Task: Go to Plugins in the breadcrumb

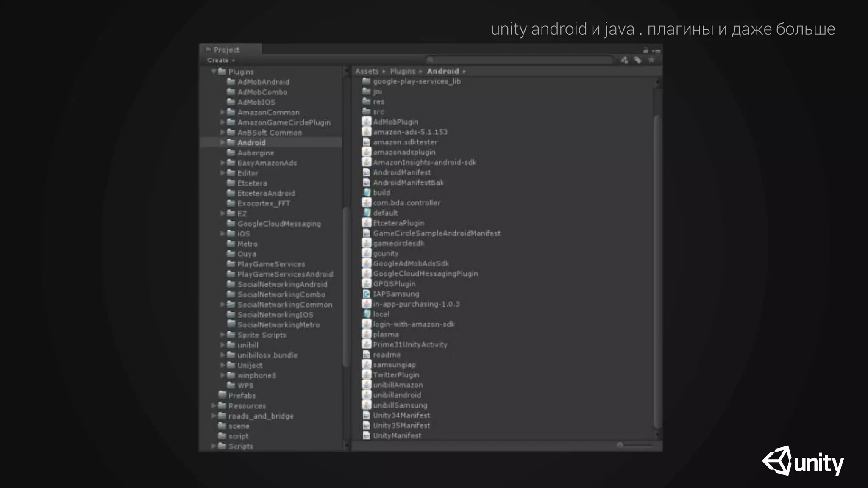Action: click(403, 71)
